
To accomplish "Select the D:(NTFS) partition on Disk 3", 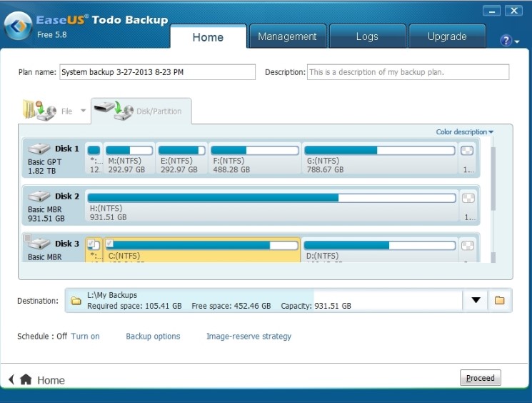I will (379, 250).
